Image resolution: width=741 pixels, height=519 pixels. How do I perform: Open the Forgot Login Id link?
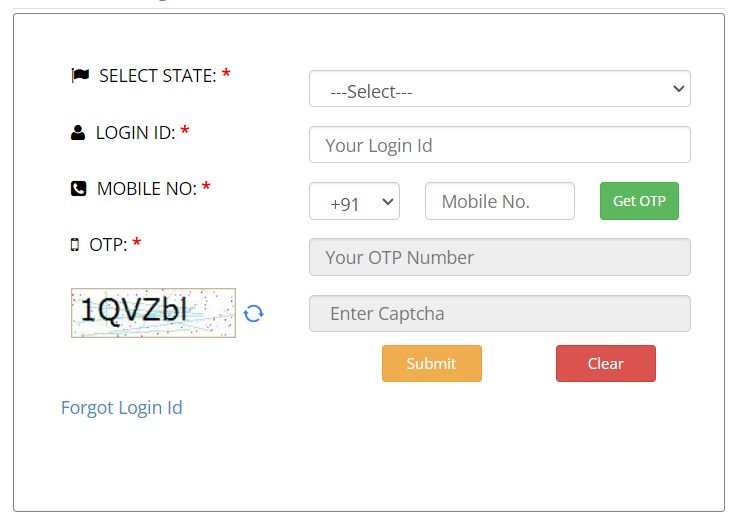(122, 407)
